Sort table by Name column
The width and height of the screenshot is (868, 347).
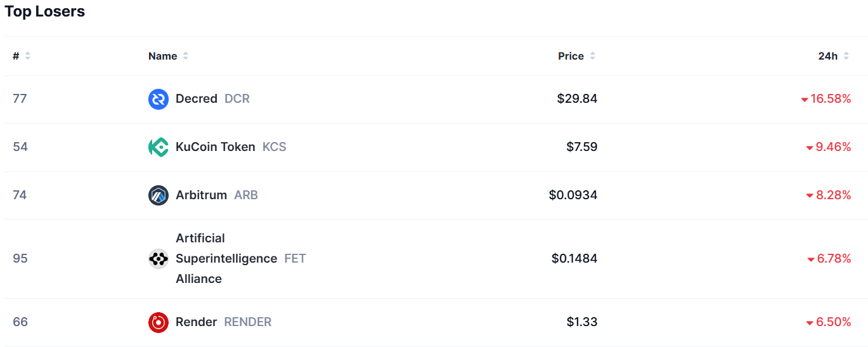click(168, 56)
